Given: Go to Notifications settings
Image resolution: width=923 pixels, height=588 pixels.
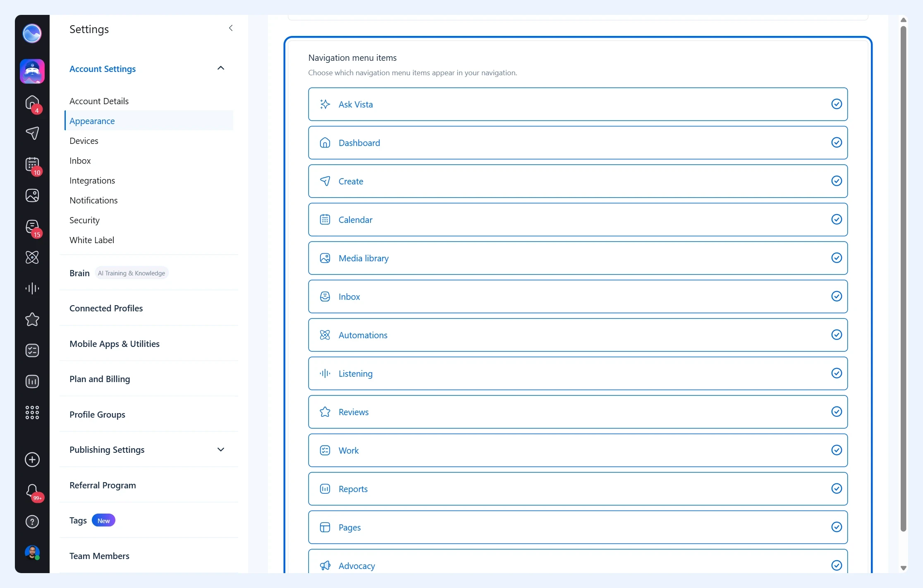Looking at the screenshot, I should [93, 200].
